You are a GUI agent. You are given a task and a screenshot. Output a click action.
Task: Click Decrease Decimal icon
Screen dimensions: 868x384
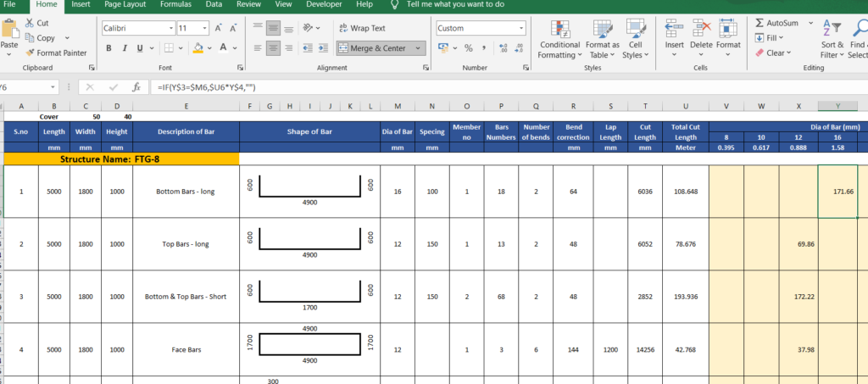(x=519, y=48)
